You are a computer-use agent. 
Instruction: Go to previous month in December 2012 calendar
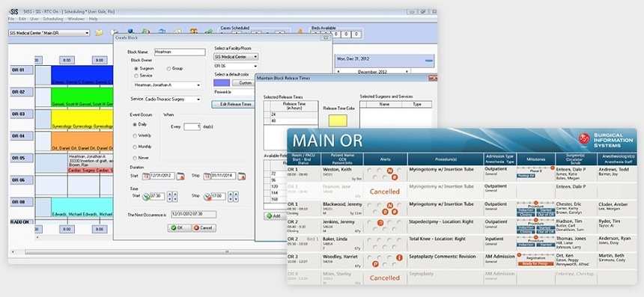[x=338, y=71]
